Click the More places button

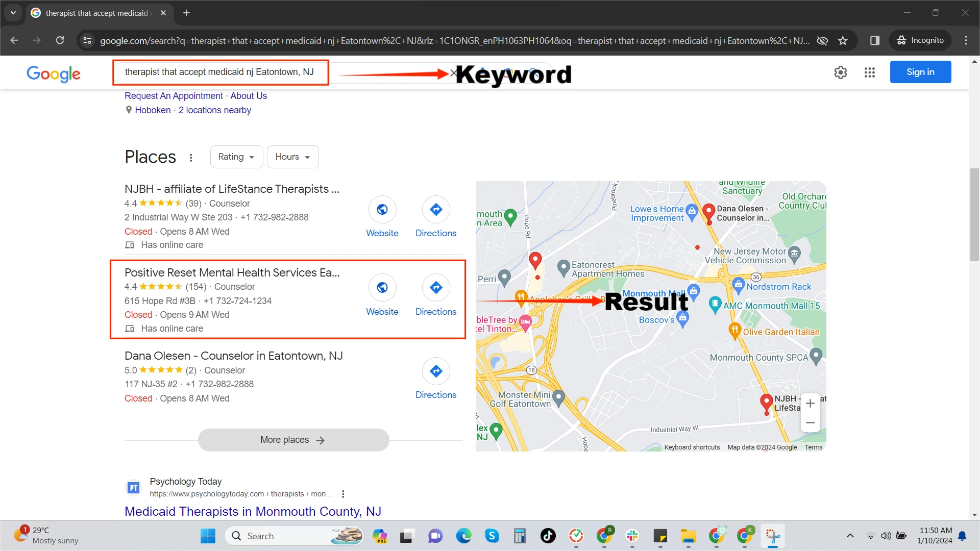click(x=293, y=440)
